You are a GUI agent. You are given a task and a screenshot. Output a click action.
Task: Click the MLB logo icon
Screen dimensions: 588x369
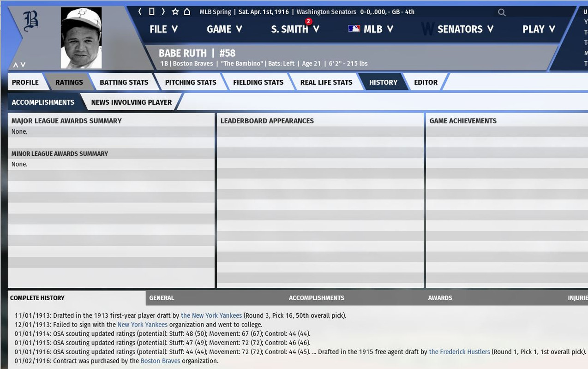click(354, 29)
